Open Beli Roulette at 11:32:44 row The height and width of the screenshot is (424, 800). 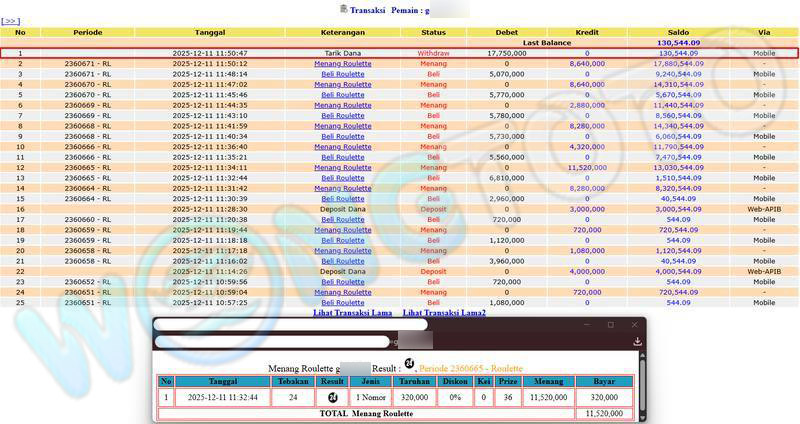coord(343,178)
